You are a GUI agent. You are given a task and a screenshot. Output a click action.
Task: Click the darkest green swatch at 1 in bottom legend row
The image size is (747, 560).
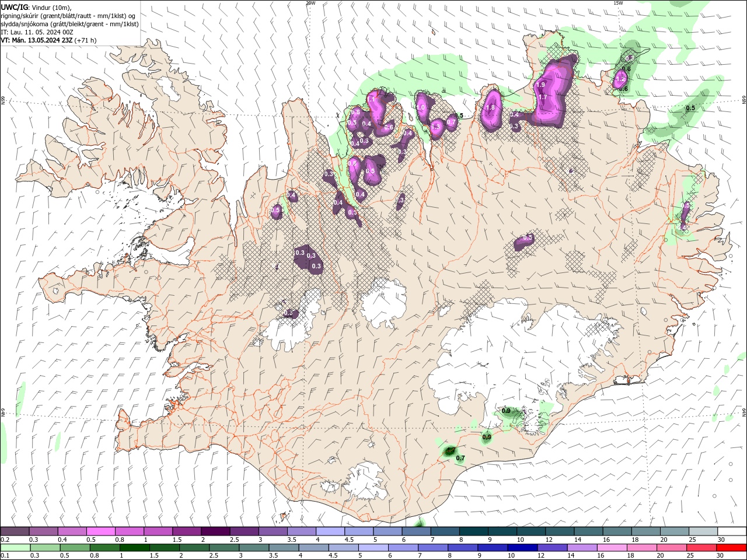134,548
